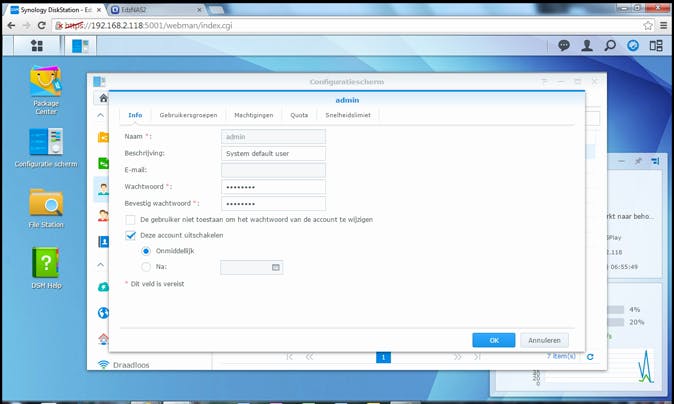
Task: Collapse the second sidebar section chevron
Action: [101, 265]
